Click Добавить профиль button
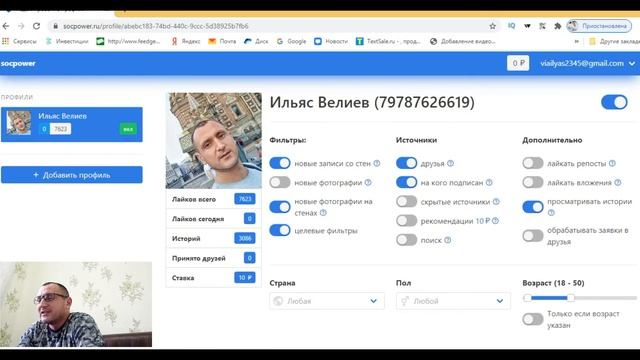 tap(72, 175)
